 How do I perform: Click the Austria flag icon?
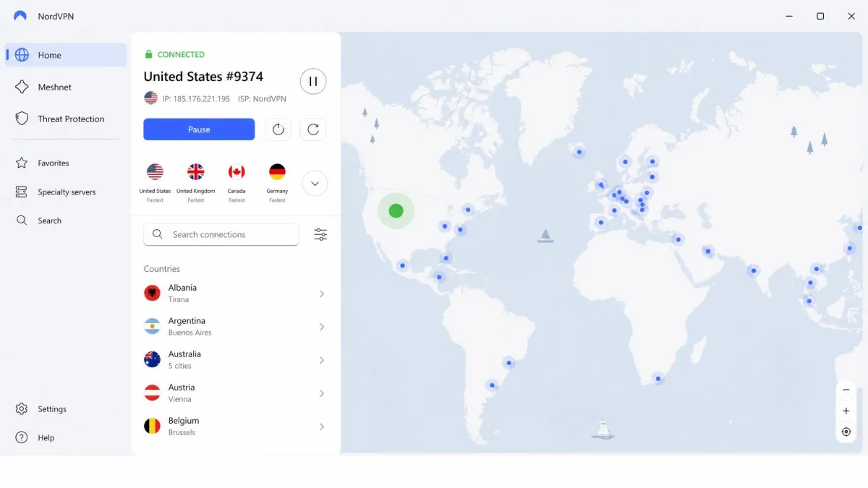point(152,393)
